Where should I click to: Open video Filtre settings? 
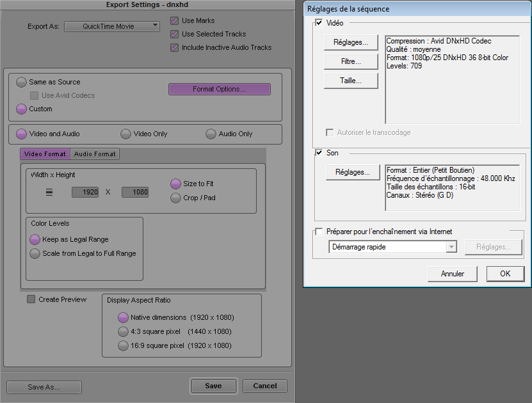coord(351,62)
